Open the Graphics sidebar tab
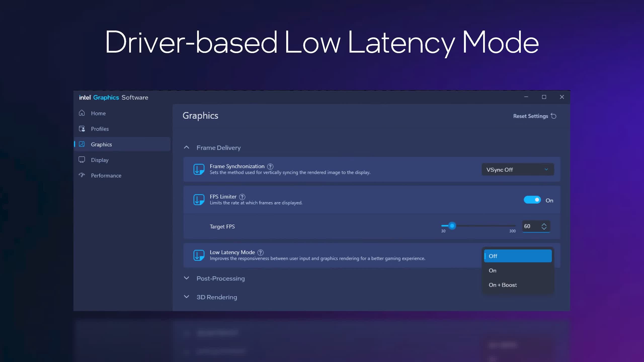Image resolution: width=644 pixels, height=362 pixels. coord(101,144)
